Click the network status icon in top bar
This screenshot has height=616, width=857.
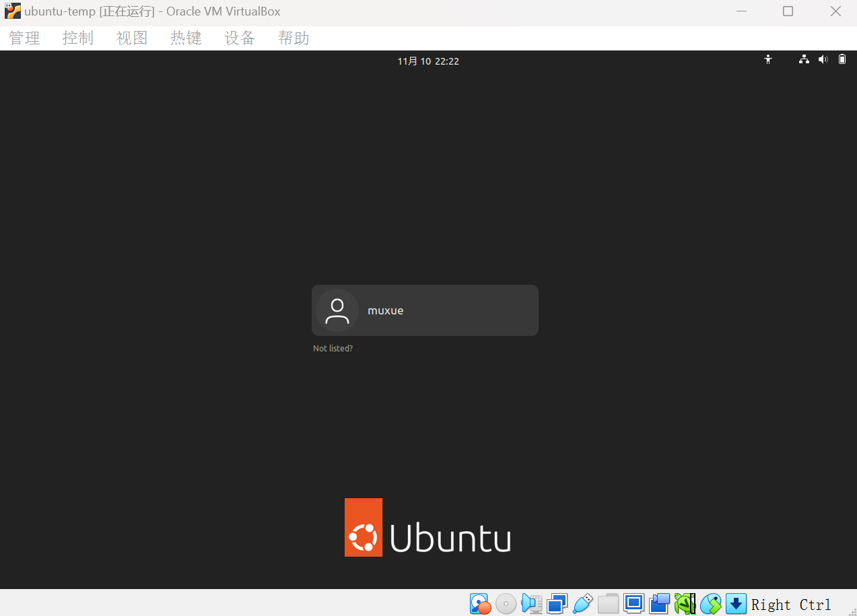(804, 60)
